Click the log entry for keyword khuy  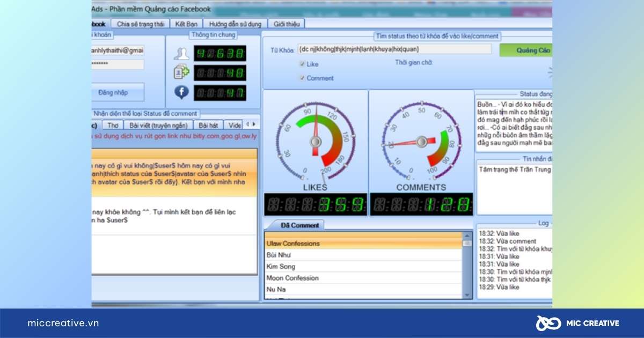click(x=515, y=249)
